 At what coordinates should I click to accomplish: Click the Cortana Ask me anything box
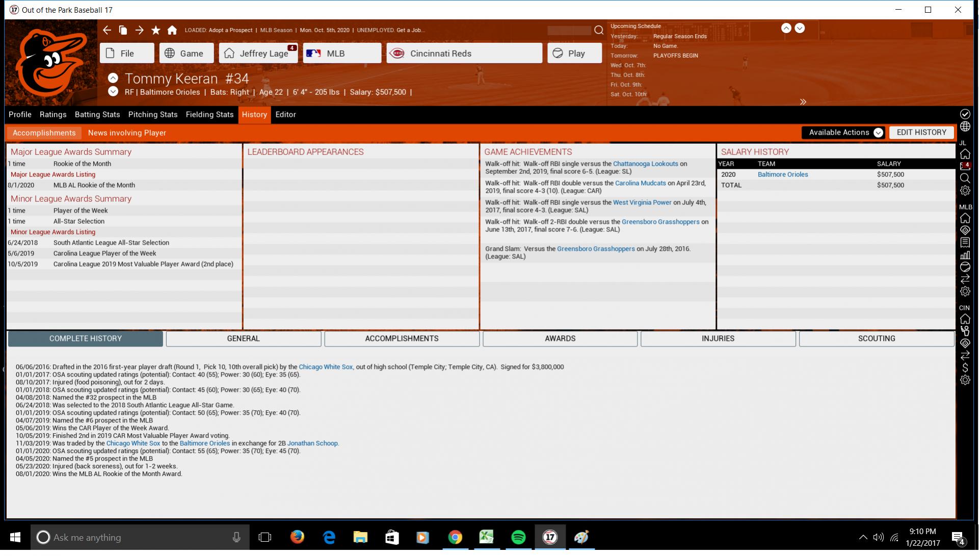point(140,538)
